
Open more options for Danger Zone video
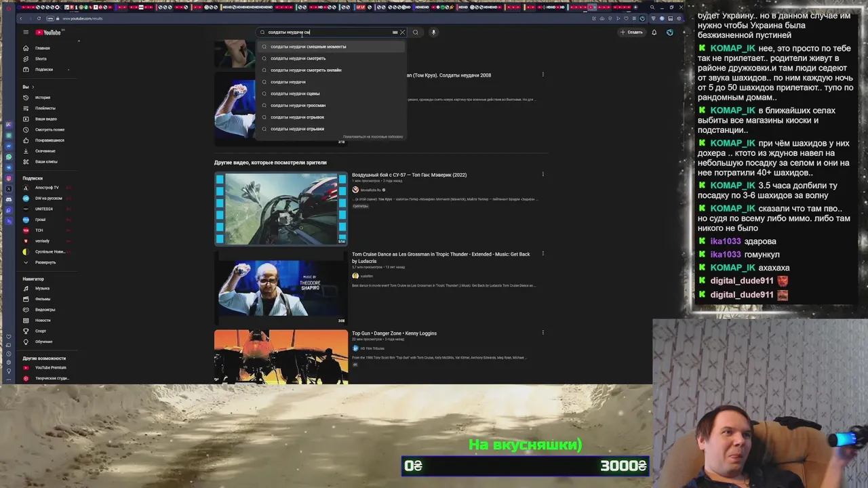[542, 333]
